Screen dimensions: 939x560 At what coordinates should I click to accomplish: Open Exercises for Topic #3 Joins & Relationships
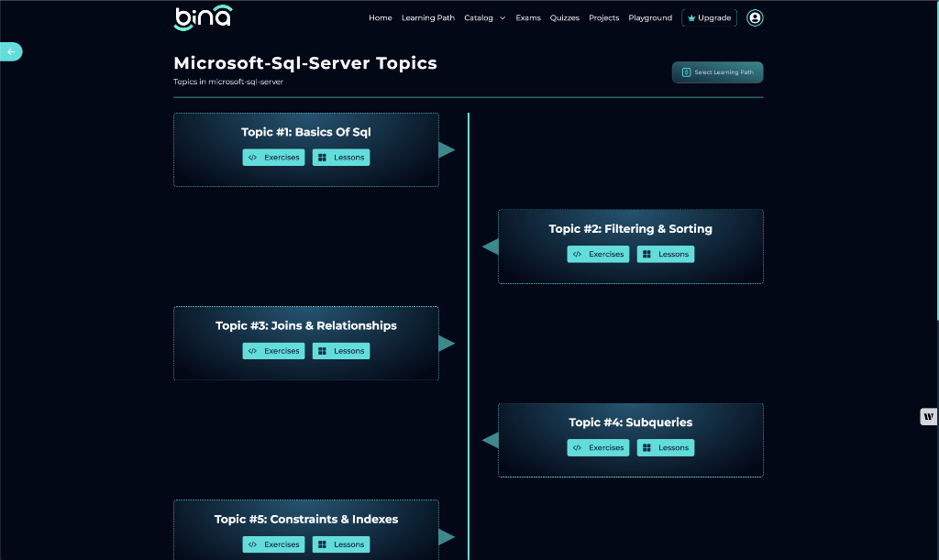[273, 351]
